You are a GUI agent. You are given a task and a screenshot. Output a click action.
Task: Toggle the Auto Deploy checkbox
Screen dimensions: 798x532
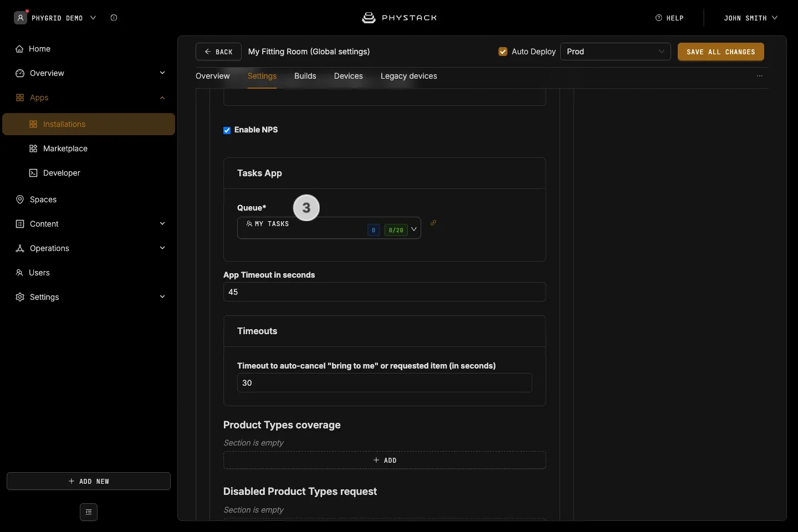[503, 52]
